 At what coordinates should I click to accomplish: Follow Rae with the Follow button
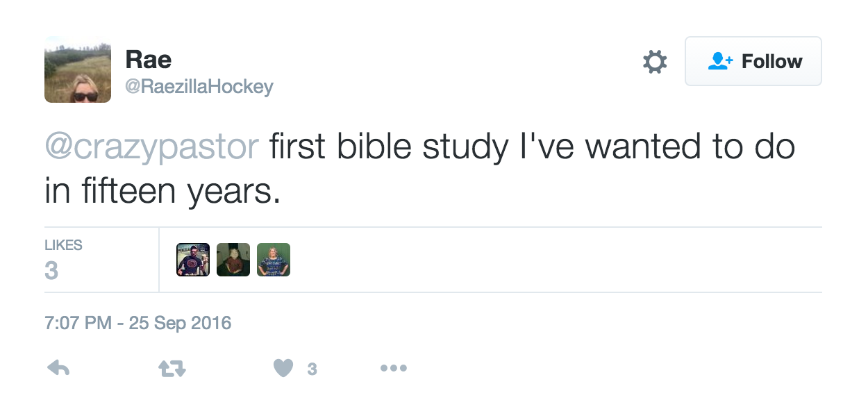pos(753,62)
